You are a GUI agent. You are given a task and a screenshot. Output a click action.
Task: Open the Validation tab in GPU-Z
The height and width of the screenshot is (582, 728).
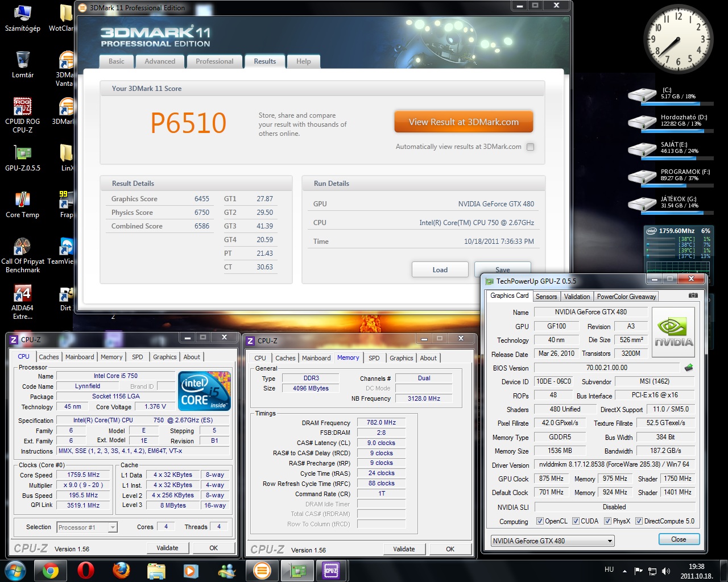577,296
